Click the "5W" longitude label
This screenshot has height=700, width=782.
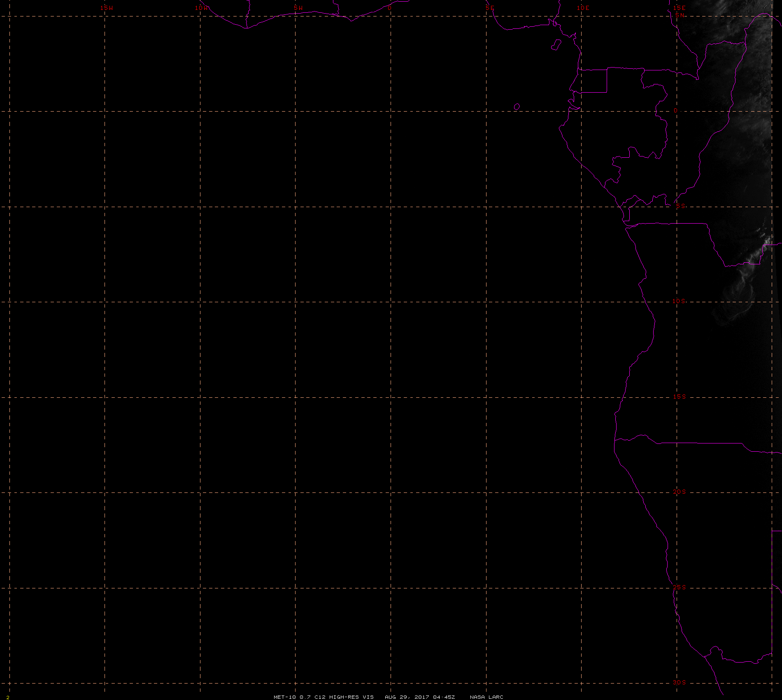coord(298,8)
